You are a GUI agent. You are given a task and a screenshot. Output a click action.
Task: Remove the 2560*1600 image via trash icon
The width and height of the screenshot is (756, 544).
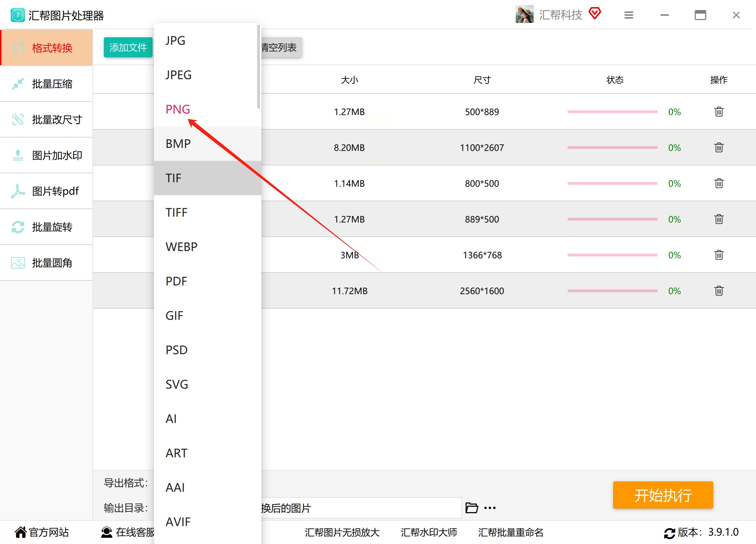pyautogui.click(x=719, y=291)
